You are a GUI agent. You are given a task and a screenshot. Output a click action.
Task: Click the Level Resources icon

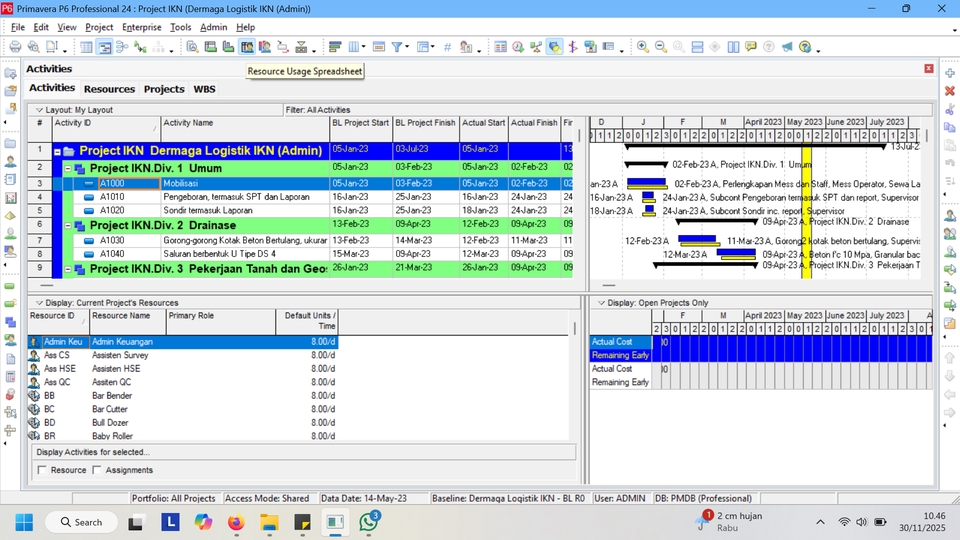tap(536, 47)
